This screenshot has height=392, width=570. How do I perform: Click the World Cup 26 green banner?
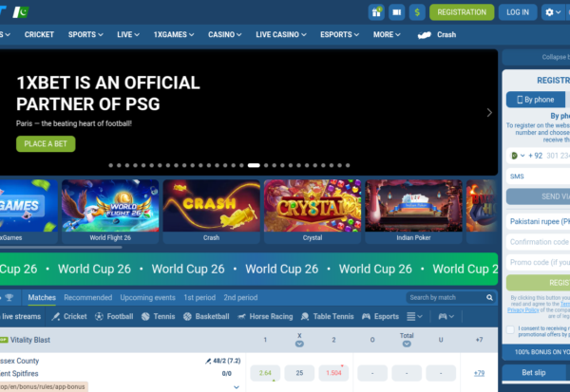tap(249, 269)
